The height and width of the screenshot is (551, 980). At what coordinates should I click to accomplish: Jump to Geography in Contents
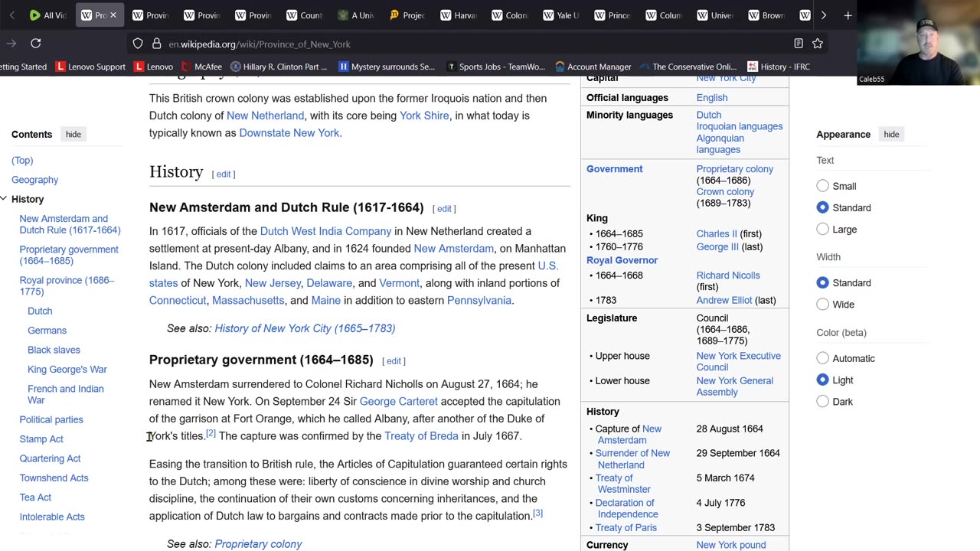(34, 180)
